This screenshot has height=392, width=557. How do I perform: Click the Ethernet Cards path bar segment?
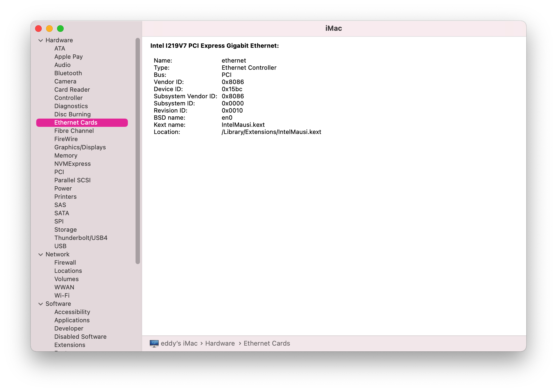(267, 343)
